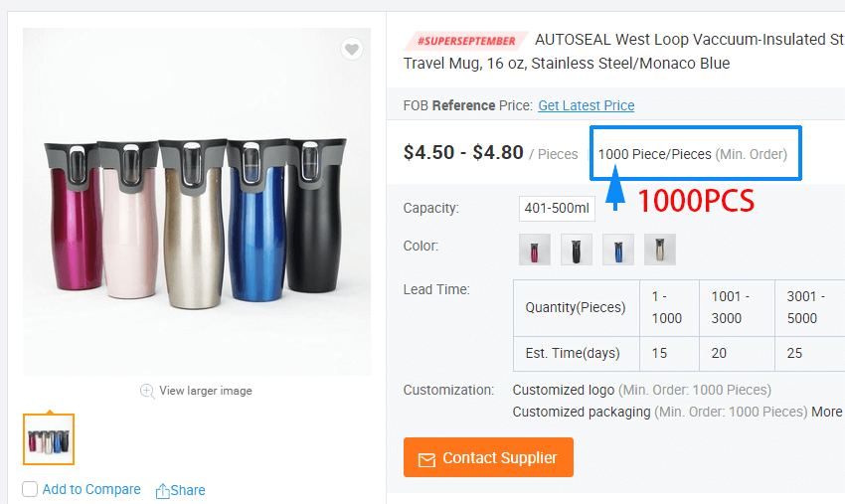Viewport: 845px width, 504px height.
Task: Choose the black mug color swatch
Action: (x=576, y=250)
